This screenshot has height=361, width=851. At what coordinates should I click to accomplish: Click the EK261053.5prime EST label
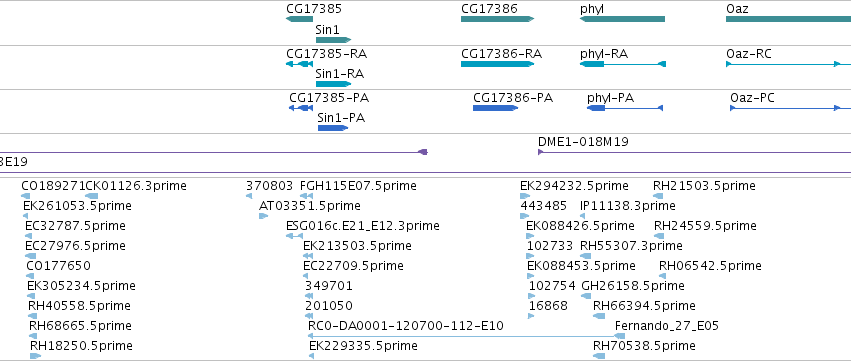tap(77, 206)
